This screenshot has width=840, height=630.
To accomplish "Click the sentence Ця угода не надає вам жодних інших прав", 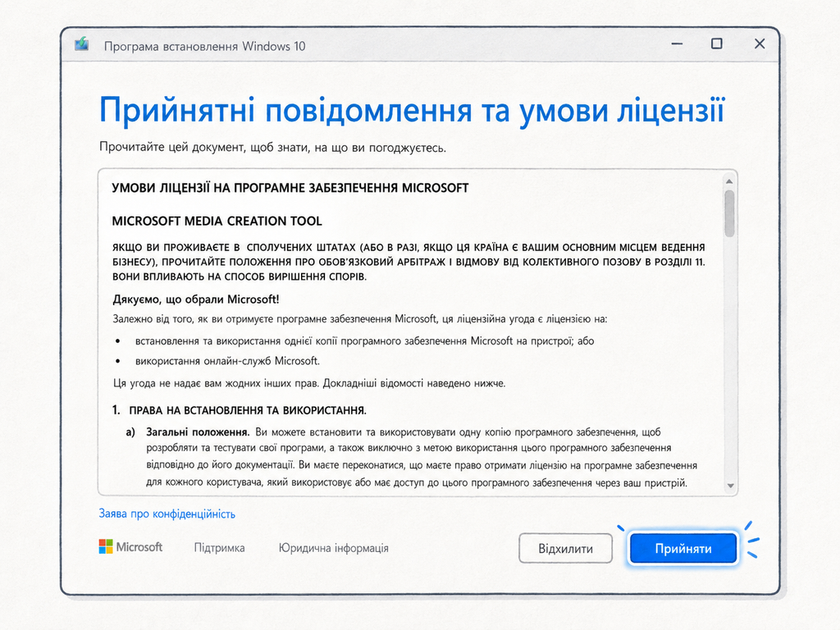I will (217, 383).
